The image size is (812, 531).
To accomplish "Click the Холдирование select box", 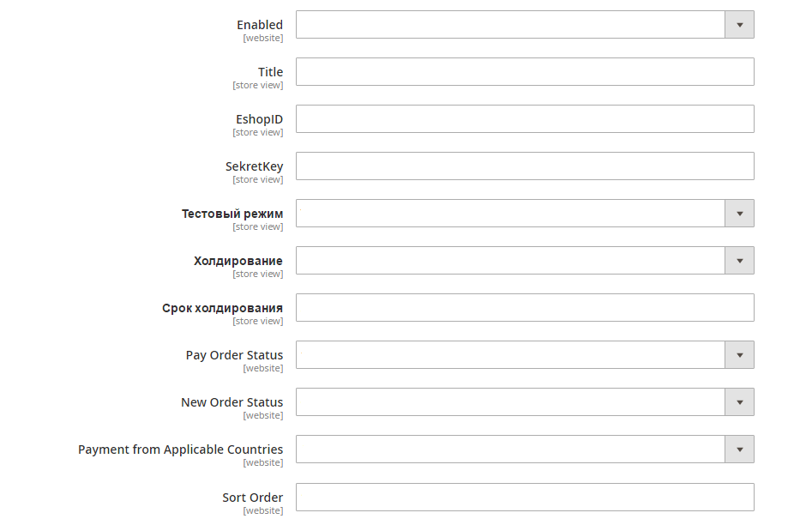I will [x=510, y=261].
